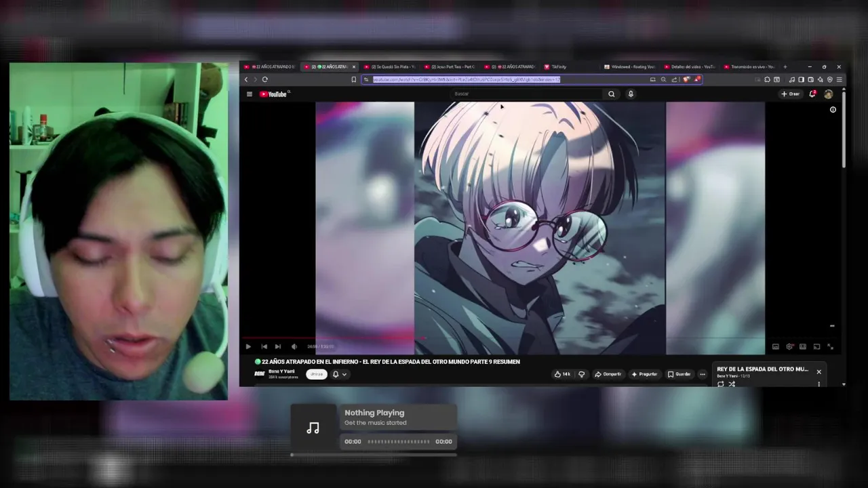Open the media control music note icon
The height and width of the screenshot is (488, 868).
coord(792,79)
